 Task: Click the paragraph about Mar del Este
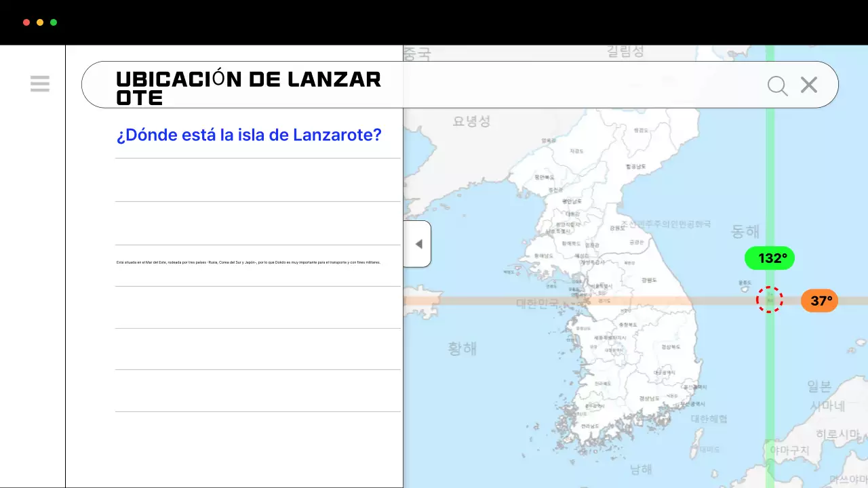(248, 262)
